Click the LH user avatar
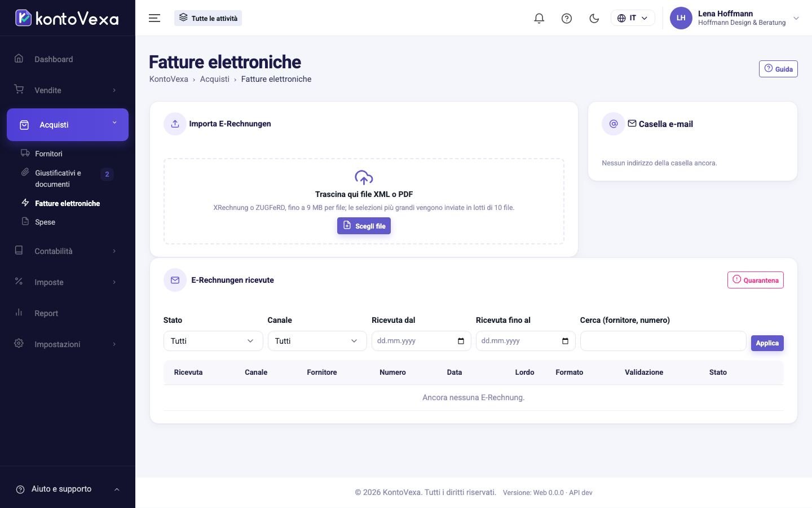Image resolution: width=812 pixels, height=508 pixels. [681, 18]
